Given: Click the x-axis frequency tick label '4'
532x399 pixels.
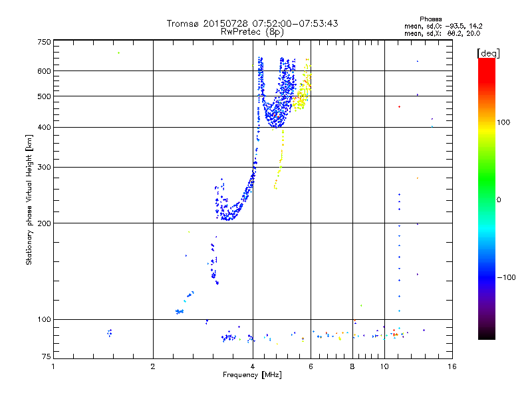Looking at the screenshot, I should click(x=253, y=367).
